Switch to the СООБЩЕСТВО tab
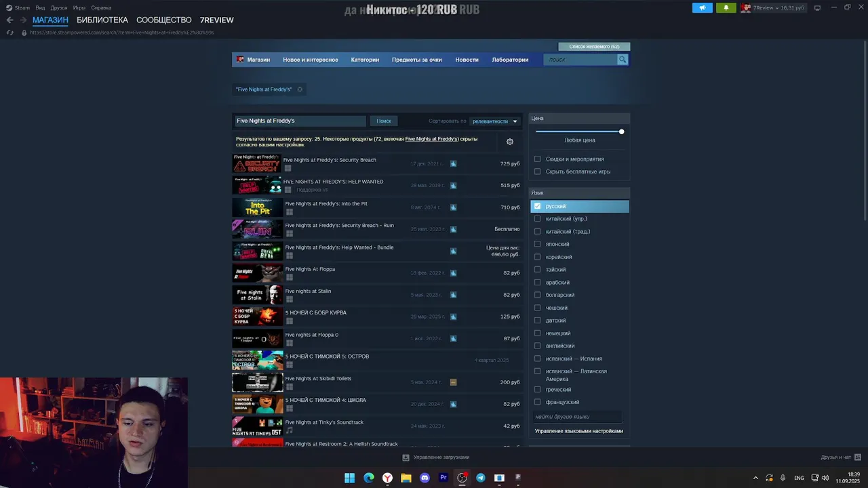 coord(164,20)
